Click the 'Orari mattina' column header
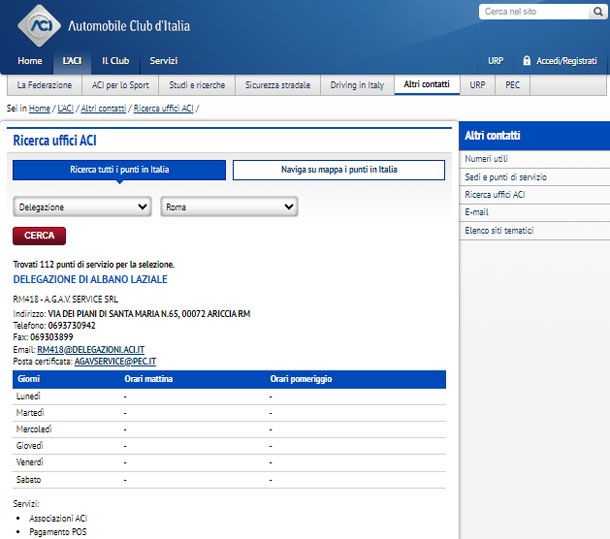 click(x=149, y=379)
